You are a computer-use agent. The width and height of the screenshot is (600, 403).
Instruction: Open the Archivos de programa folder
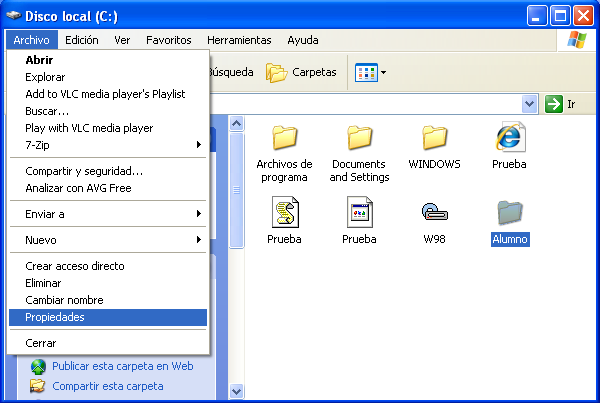point(284,138)
